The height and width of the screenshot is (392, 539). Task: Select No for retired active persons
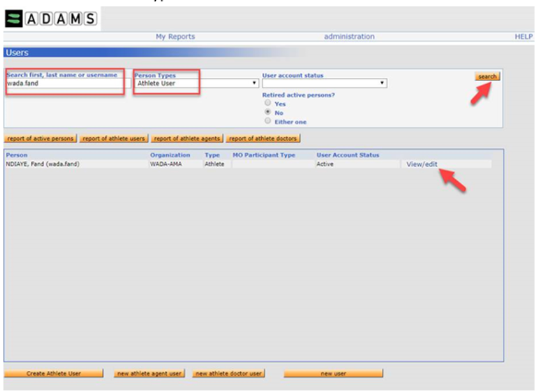pos(267,112)
